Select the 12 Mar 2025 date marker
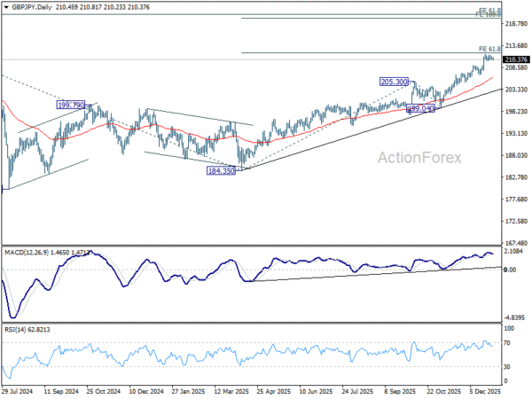This screenshot has height=399, width=532. pyautogui.click(x=231, y=390)
